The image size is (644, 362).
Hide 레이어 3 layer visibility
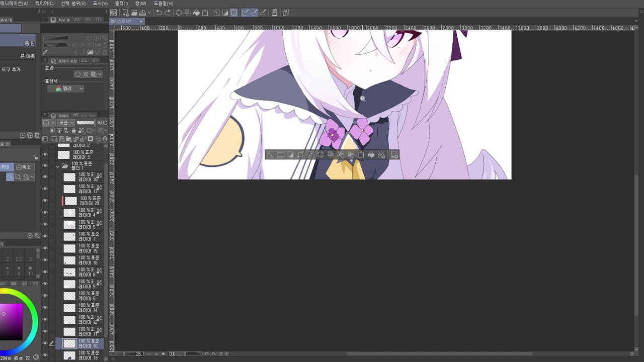45,155
